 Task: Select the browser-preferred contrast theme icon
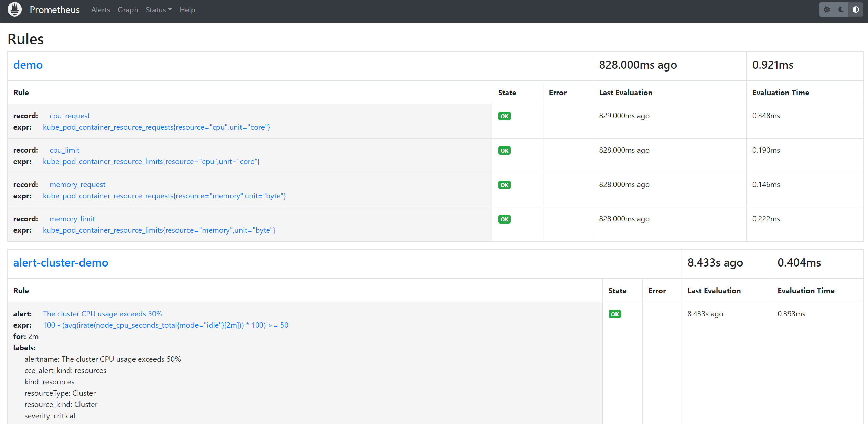(856, 10)
